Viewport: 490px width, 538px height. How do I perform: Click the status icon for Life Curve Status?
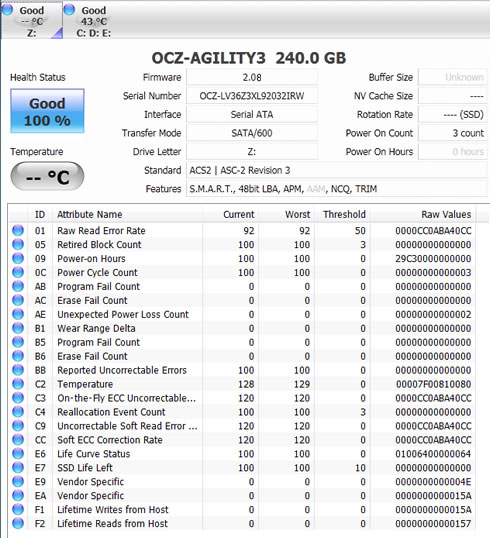coord(18,454)
